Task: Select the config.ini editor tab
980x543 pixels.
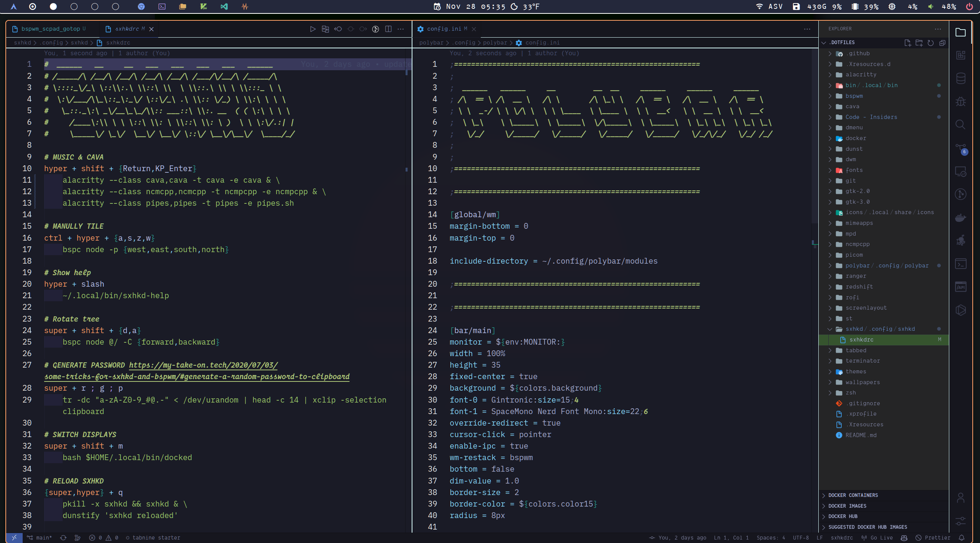Action: pyautogui.click(x=444, y=29)
